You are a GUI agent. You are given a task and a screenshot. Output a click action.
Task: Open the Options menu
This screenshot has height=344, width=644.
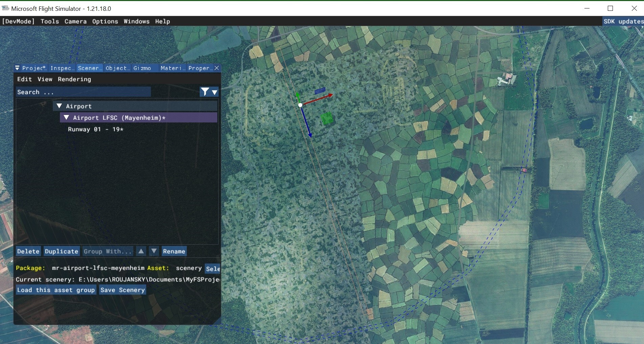coord(105,21)
